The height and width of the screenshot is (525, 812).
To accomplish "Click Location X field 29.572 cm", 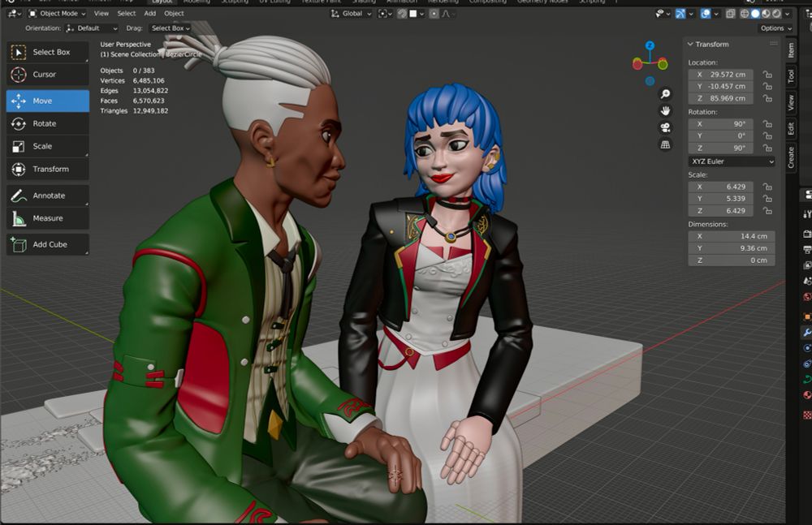I will [x=720, y=75].
